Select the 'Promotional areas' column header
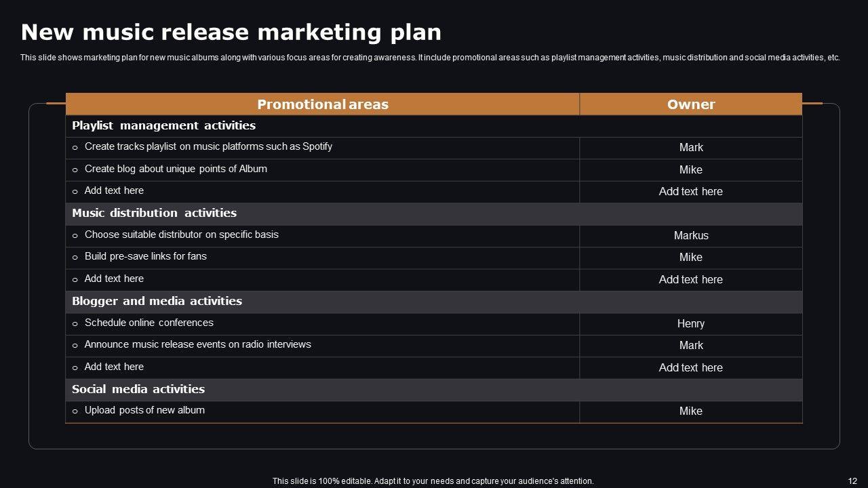 coord(323,104)
